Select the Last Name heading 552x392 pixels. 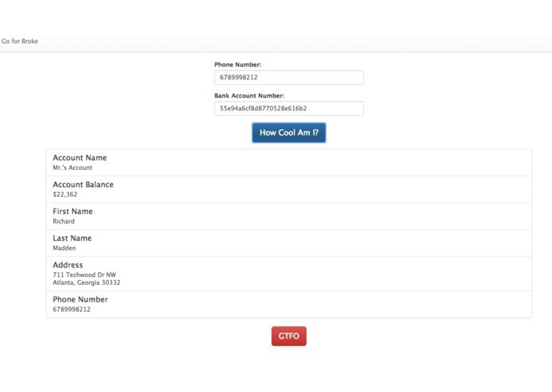click(x=72, y=238)
